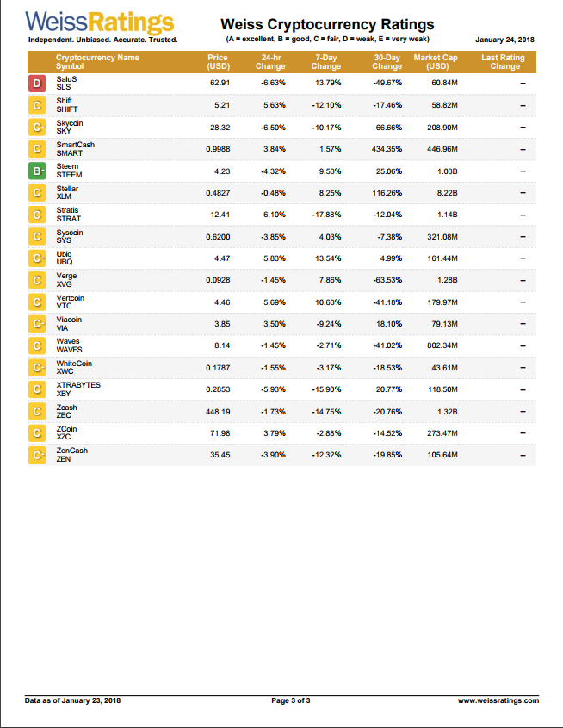The width and height of the screenshot is (563, 728).
Task: Click the C- rating badge next to Skycoin
Action: tap(37, 128)
